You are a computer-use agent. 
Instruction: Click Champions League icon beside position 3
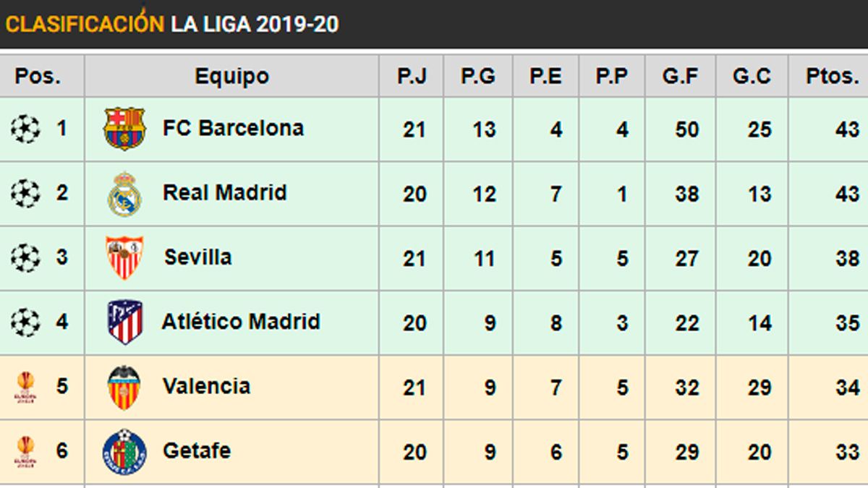25,258
